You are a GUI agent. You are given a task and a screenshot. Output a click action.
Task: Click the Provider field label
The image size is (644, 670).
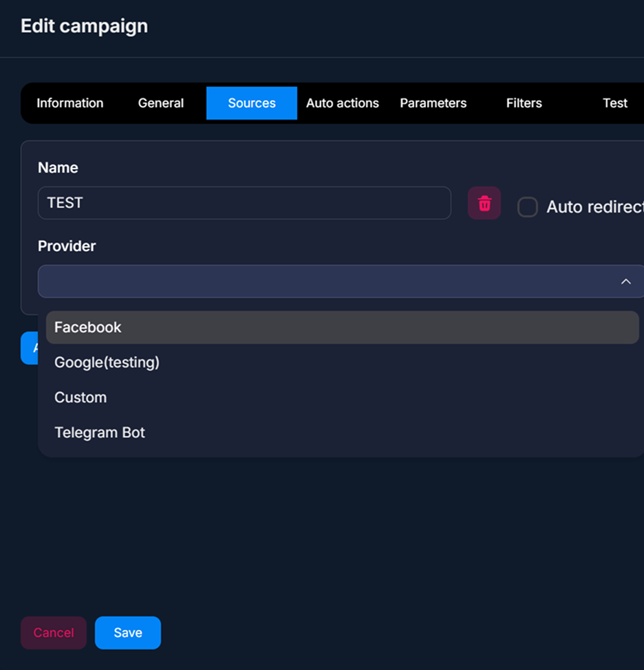[67, 246]
